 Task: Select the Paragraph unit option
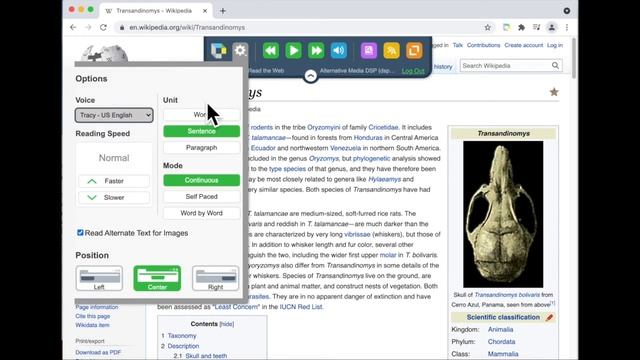202,147
